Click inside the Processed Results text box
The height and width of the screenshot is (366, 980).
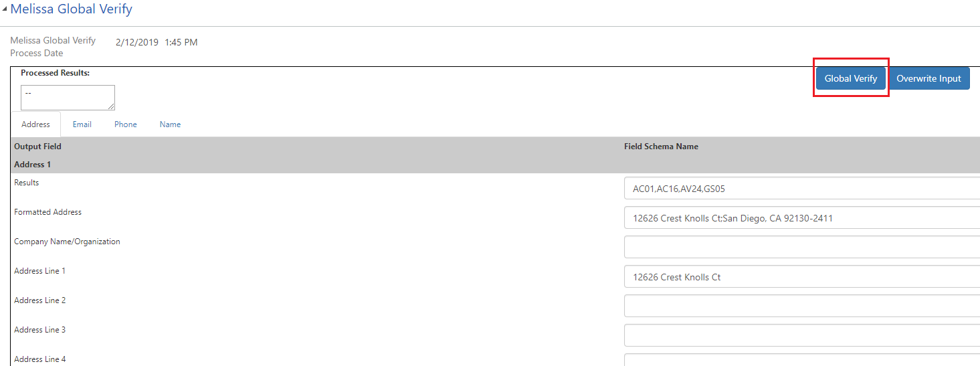tap(67, 97)
